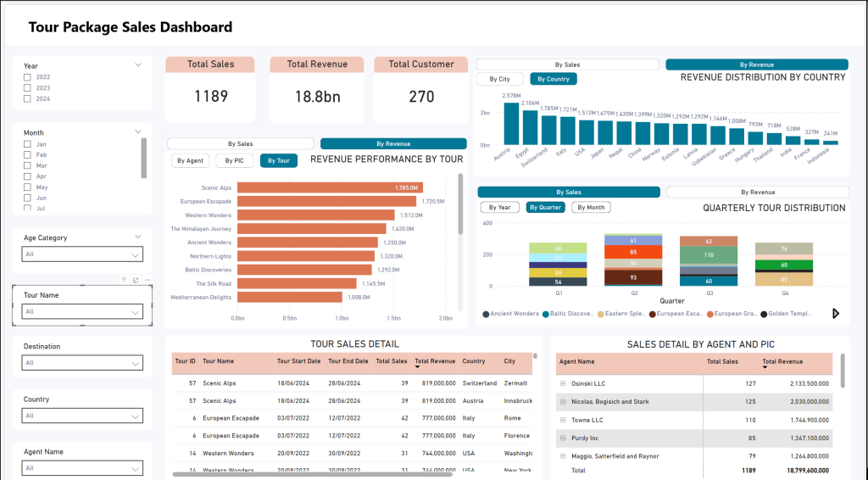Collapse the Month slicer chevron
The width and height of the screenshot is (868, 480).
138,131
